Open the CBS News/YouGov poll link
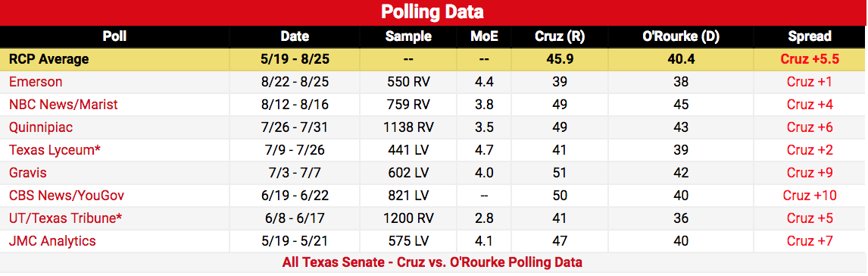 [x=67, y=196]
